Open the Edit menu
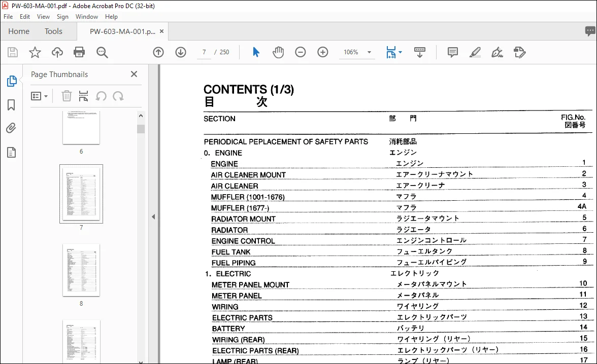The width and height of the screenshot is (597, 364). [25, 17]
